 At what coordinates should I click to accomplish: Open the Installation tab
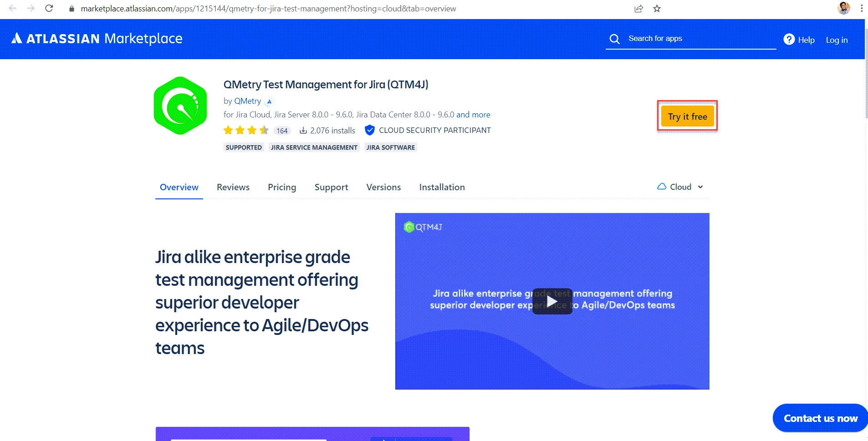442,187
